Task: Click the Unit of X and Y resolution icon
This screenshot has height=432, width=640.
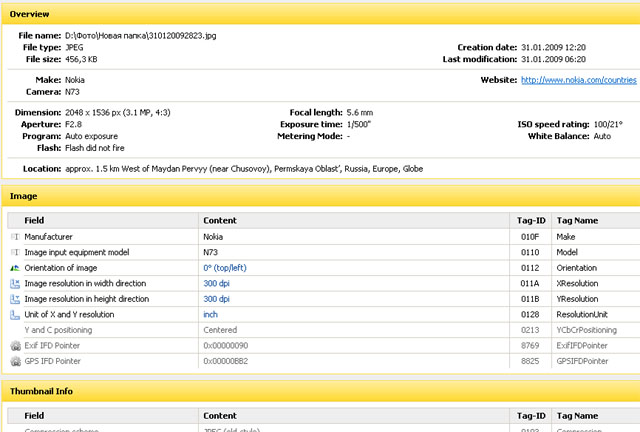Action: tap(14, 314)
